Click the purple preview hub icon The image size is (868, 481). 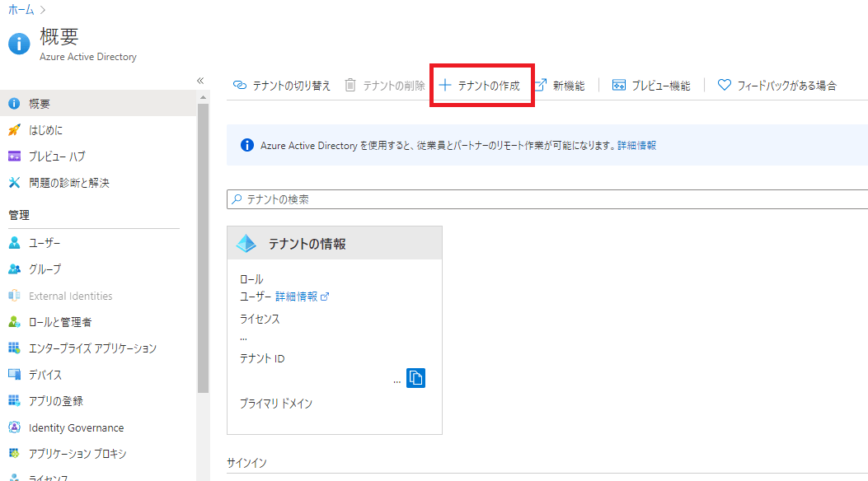coord(14,156)
